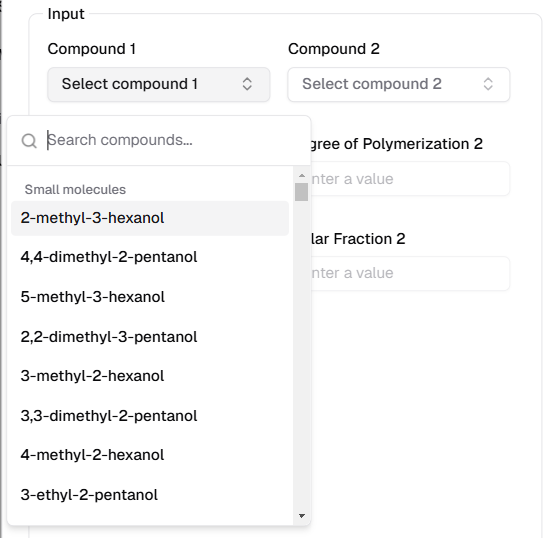Screen dimensions: 552x538
Task: Pick 3-methyl-2-hexanol compound
Action: tap(150, 376)
